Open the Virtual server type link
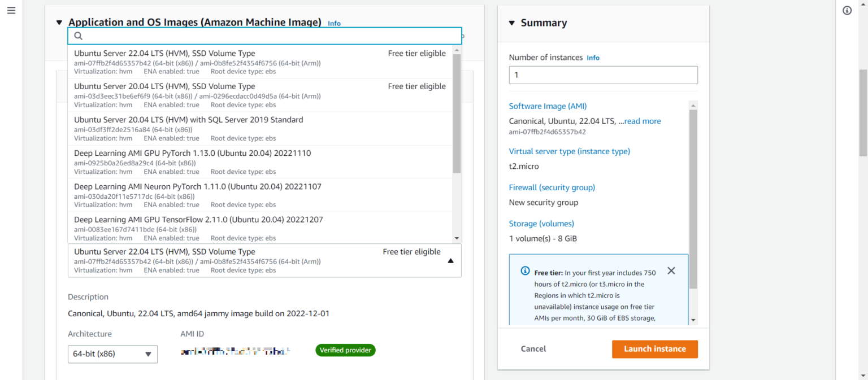The image size is (868, 380). tap(569, 151)
